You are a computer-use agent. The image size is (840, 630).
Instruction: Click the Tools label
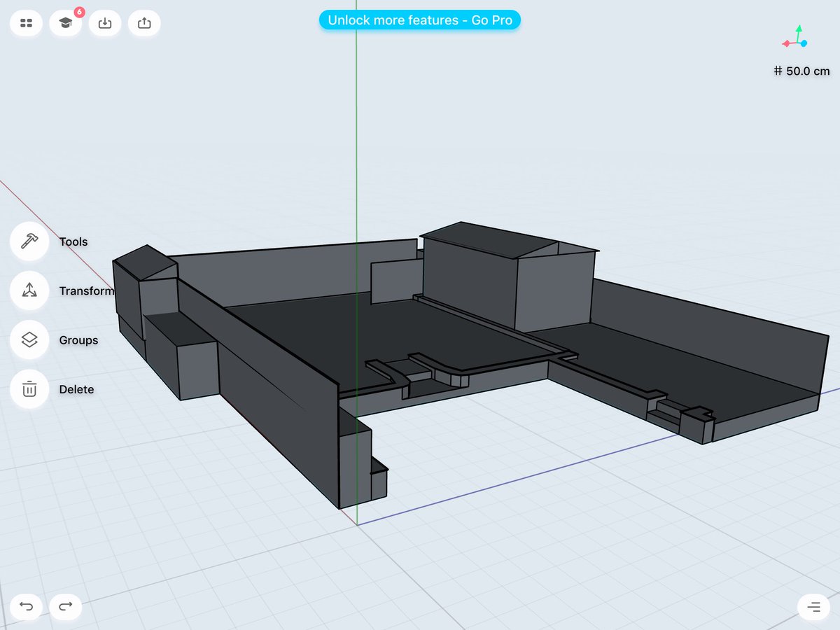point(73,241)
